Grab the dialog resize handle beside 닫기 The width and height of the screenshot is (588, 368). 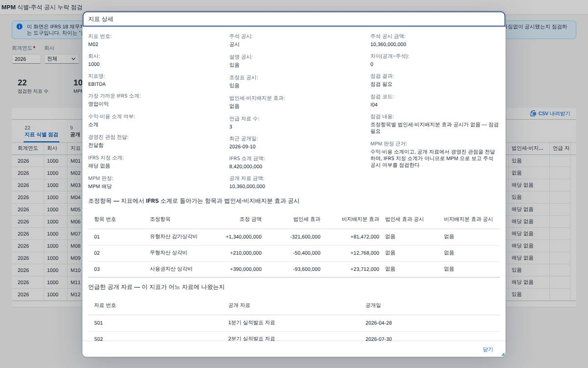click(x=502, y=354)
